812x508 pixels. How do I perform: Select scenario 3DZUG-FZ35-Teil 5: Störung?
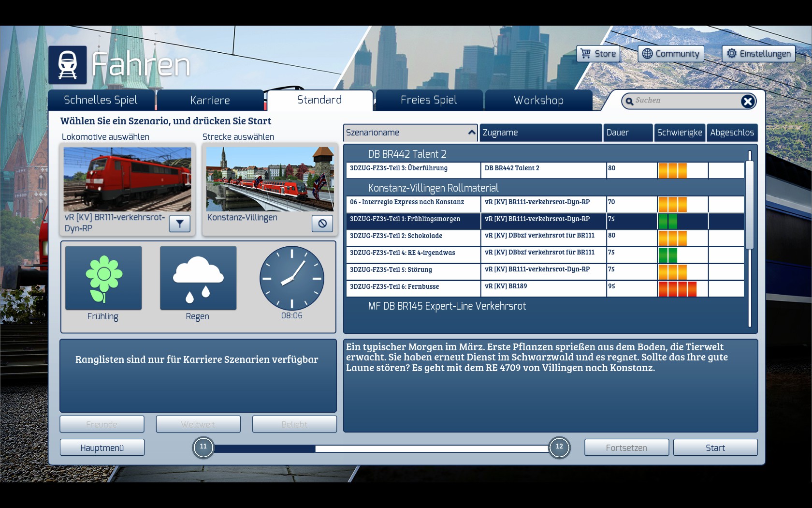(545, 272)
